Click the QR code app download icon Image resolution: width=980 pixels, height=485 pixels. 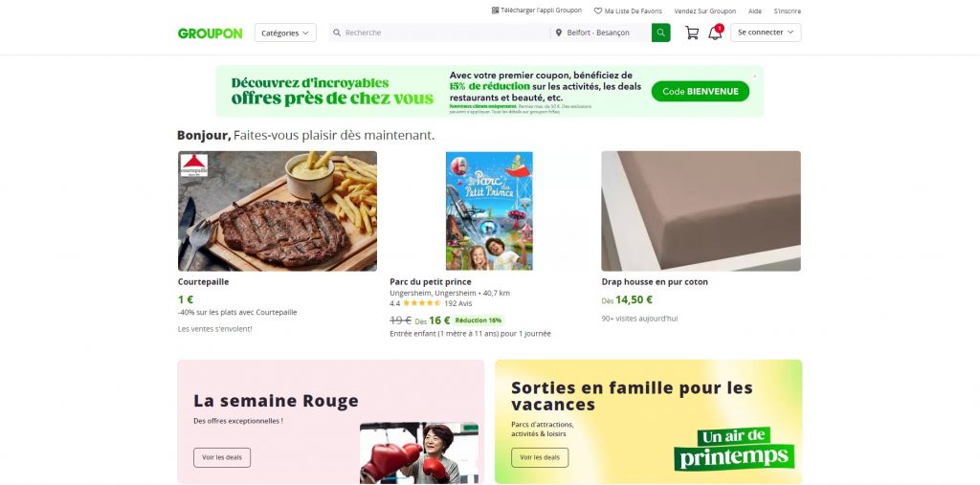pos(495,11)
